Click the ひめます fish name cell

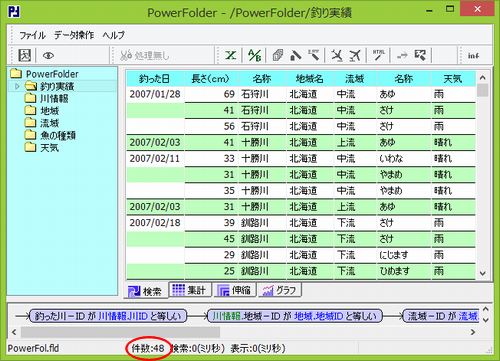[x=404, y=271]
